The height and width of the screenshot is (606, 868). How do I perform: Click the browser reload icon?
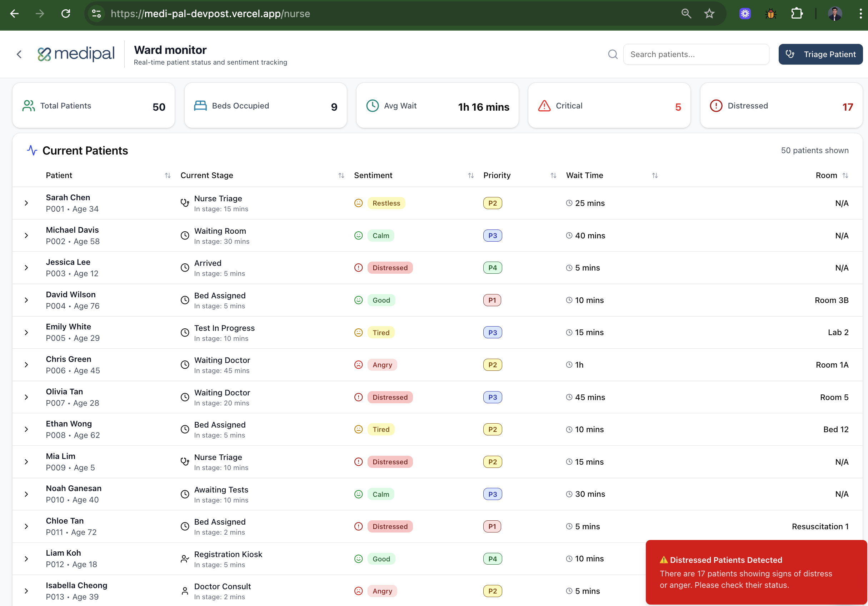coord(66,14)
